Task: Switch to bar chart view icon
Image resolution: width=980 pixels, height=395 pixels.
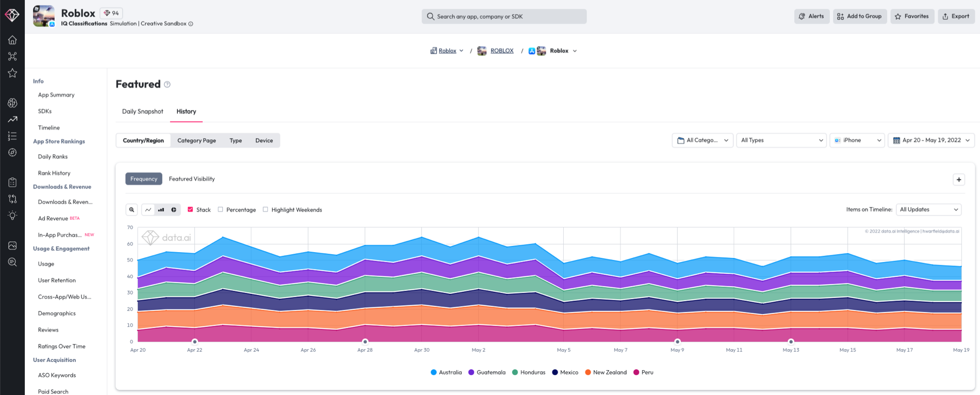Action: [x=161, y=210]
